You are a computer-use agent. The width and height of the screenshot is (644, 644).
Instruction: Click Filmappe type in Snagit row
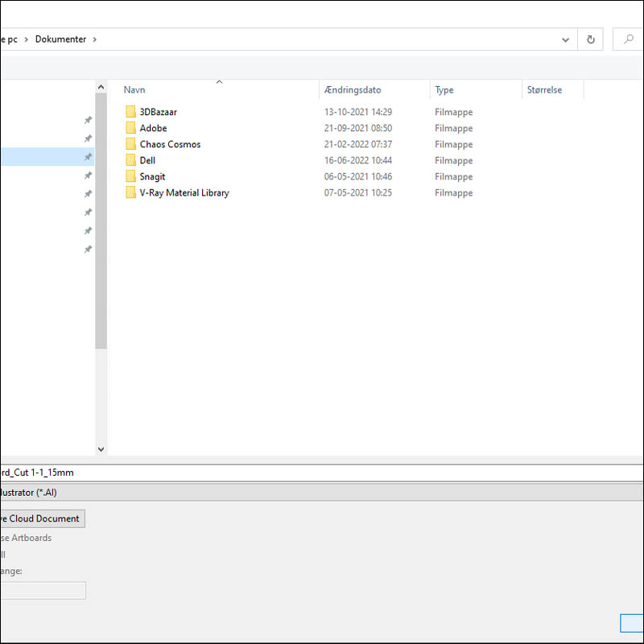click(454, 177)
